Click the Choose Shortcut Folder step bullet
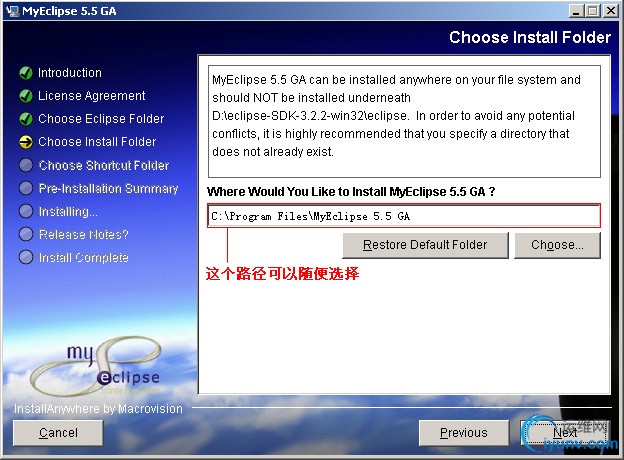The width and height of the screenshot is (624, 460). (x=26, y=165)
